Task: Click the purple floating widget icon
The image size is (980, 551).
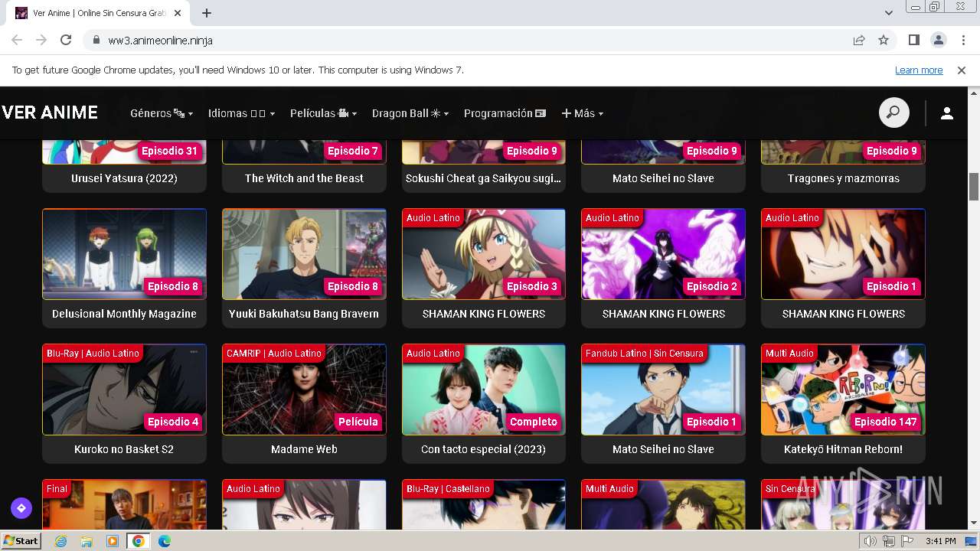Action: click(x=21, y=507)
